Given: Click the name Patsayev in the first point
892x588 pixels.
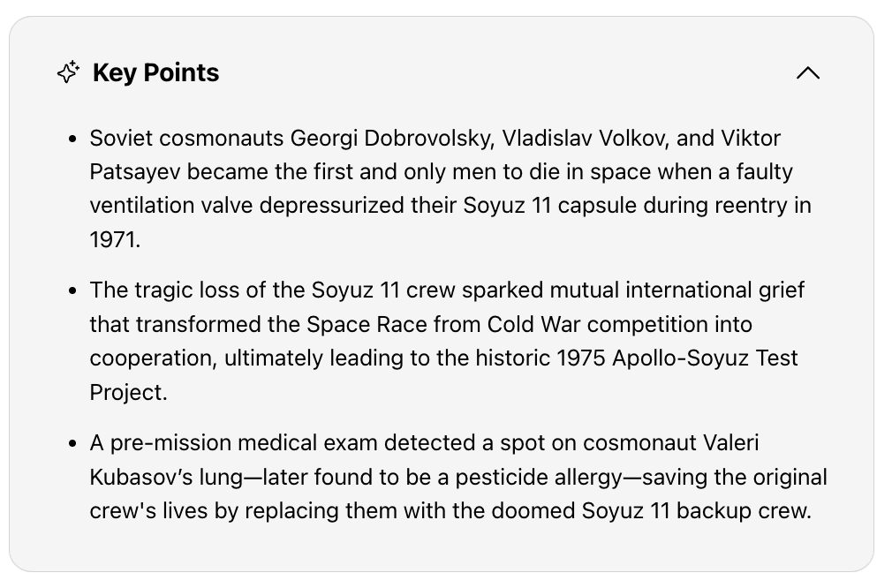Looking at the screenshot, I should 135,172.
